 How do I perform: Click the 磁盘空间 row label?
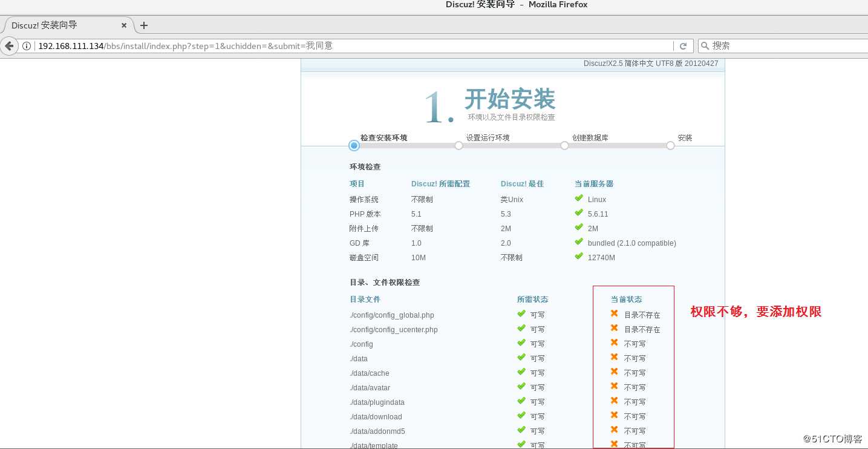click(364, 258)
